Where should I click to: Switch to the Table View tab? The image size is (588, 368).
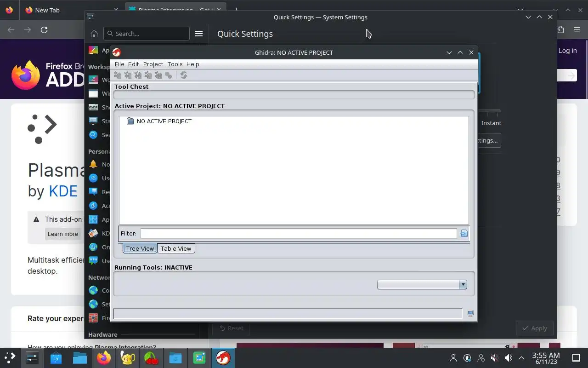click(176, 248)
